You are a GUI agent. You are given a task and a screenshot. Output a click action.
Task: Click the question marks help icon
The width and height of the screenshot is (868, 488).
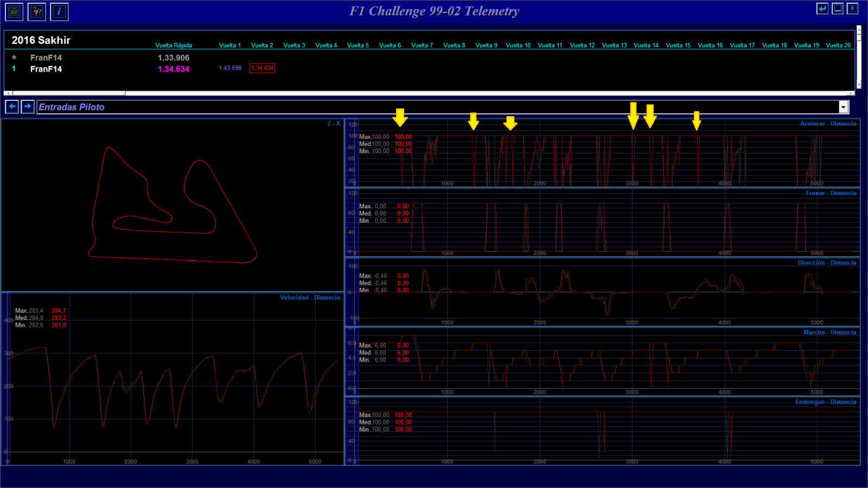[x=37, y=11]
